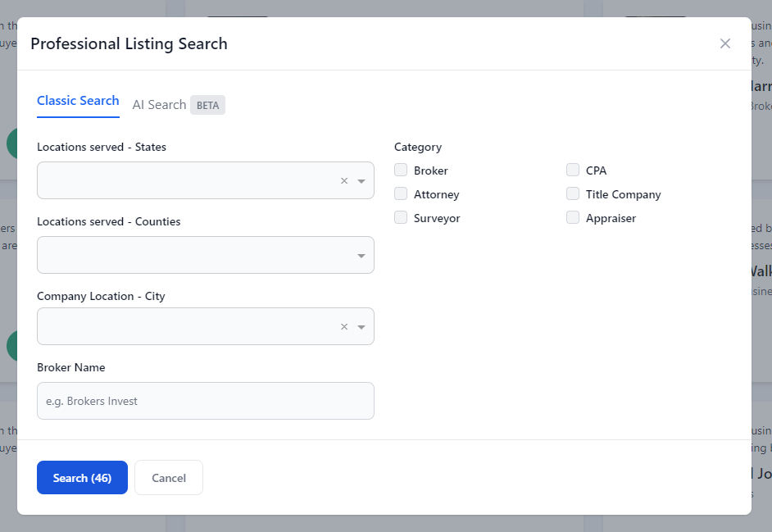The height and width of the screenshot is (532, 772).
Task: Tick the Surveyor category checkbox
Action: 401,218
